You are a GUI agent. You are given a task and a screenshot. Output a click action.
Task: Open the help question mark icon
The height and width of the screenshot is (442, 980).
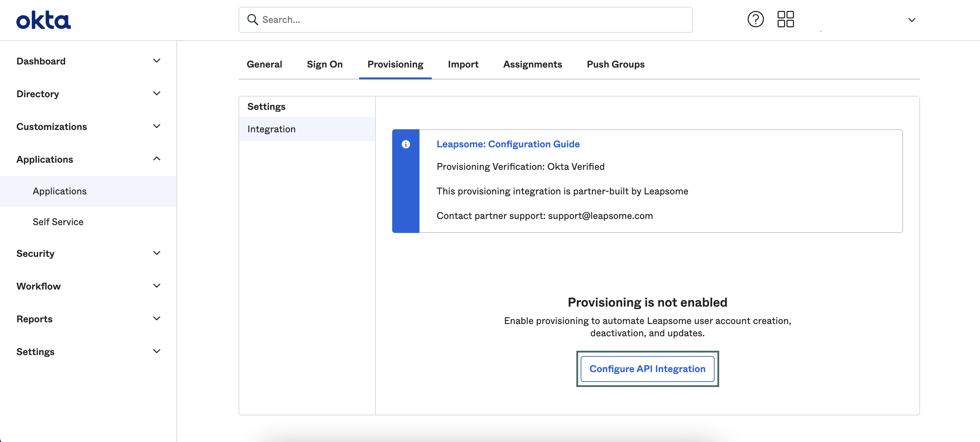click(x=755, y=19)
